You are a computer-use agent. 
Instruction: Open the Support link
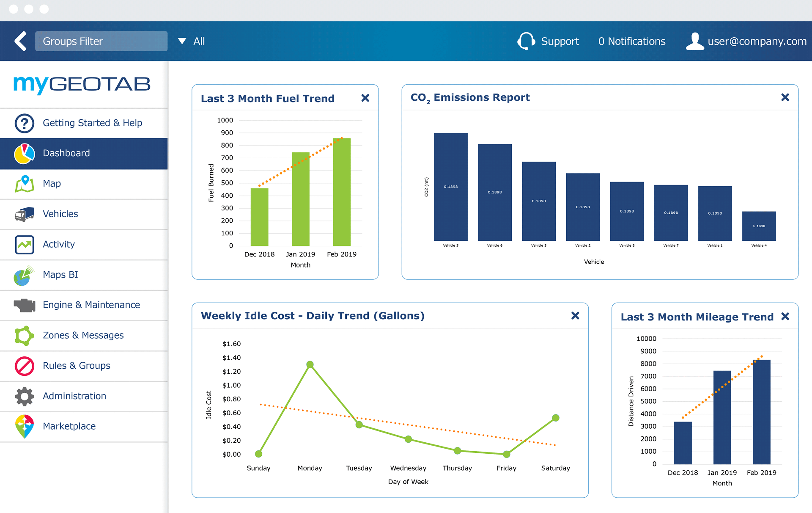coord(549,41)
